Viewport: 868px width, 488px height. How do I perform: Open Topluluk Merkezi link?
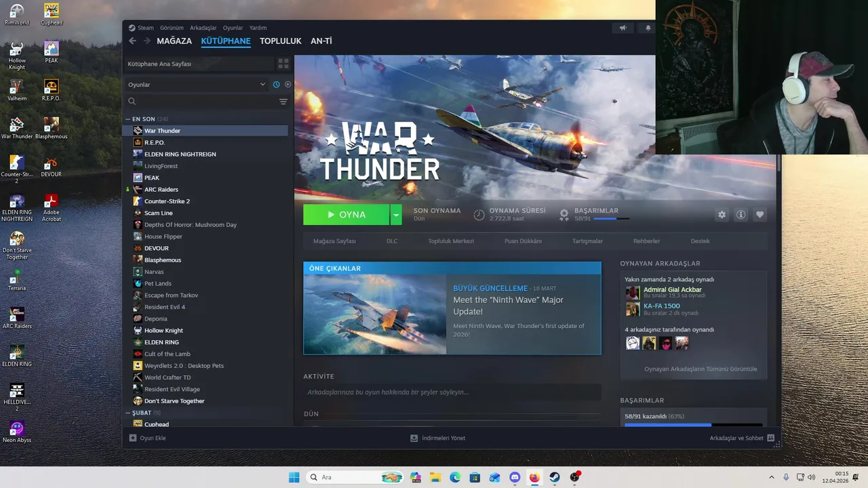[x=451, y=241]
